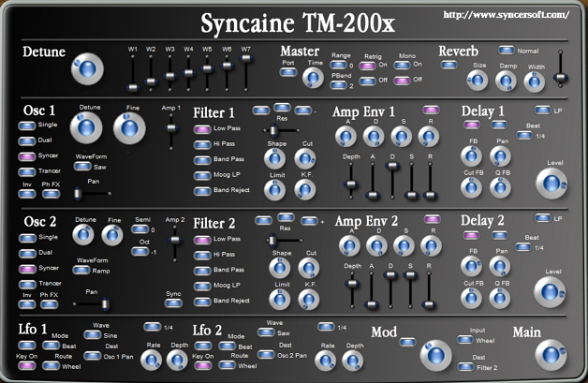This screenshot has width=588, height=383.
Task: Click Osc 2 Fine knob
Action: click(112, 235)
